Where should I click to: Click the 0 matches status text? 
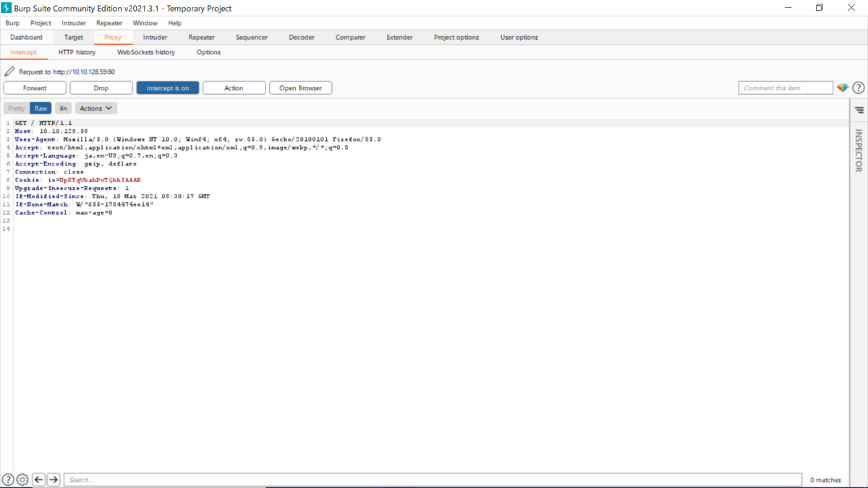[825, 479]
